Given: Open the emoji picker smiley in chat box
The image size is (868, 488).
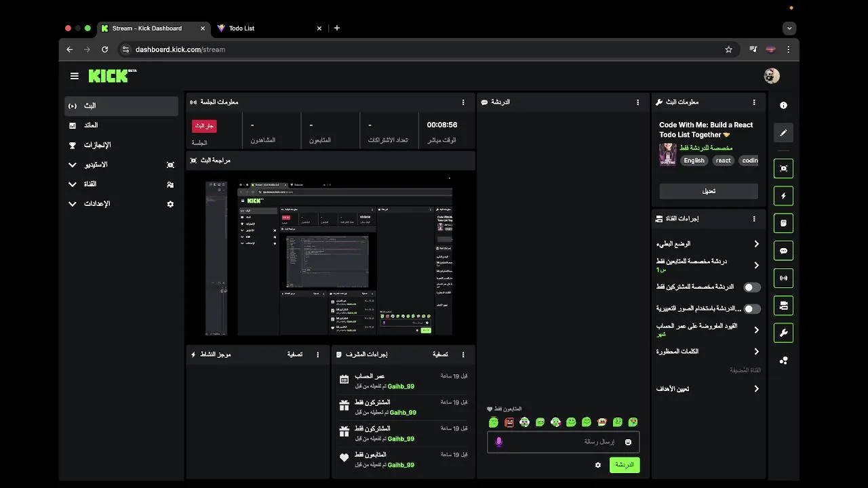Looking at the screenshot, I should click(x=628, y=442).
